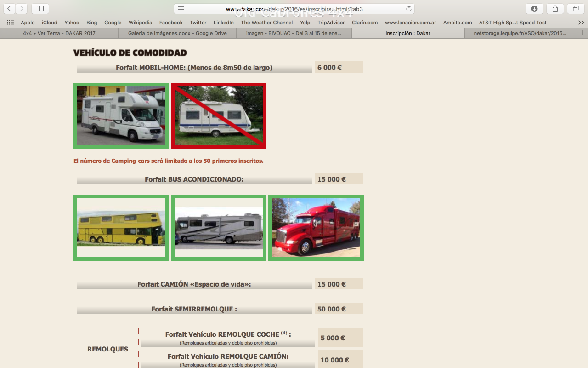
Task: Open the BIVOUAC imagen tab
Action: (x=294, y=33)
